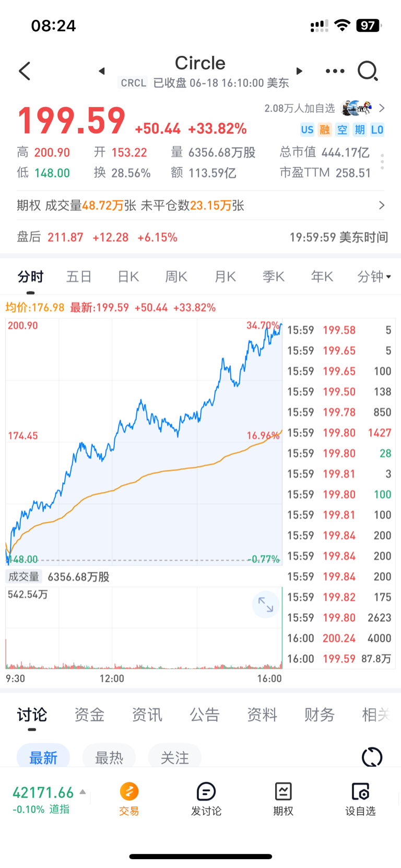Tap the 成交量 indicator label
The image size is (401, 868).
pyautogui.click(x=23, y=577)
